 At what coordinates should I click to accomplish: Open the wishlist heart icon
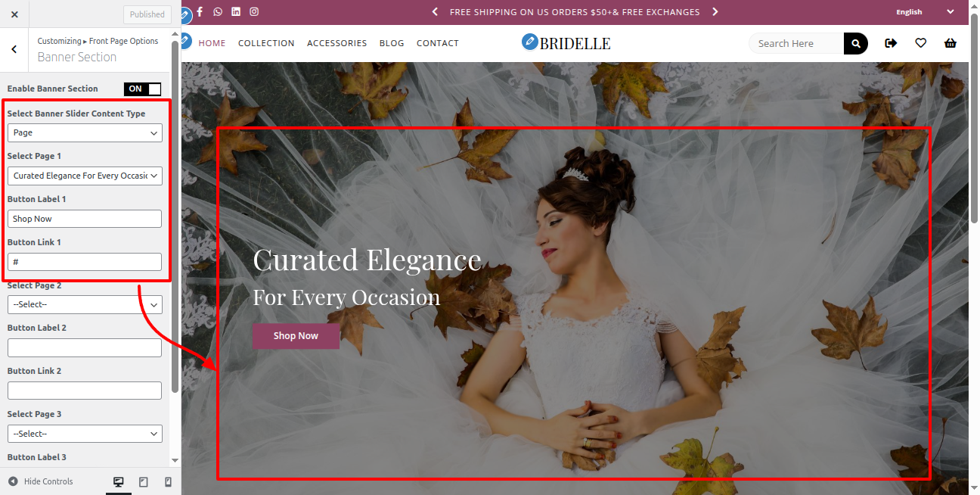click(x=920, y=43)
